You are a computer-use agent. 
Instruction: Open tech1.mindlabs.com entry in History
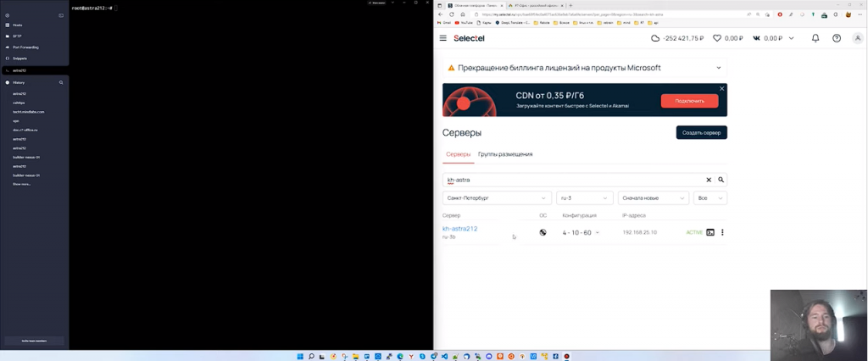point(28,112)
